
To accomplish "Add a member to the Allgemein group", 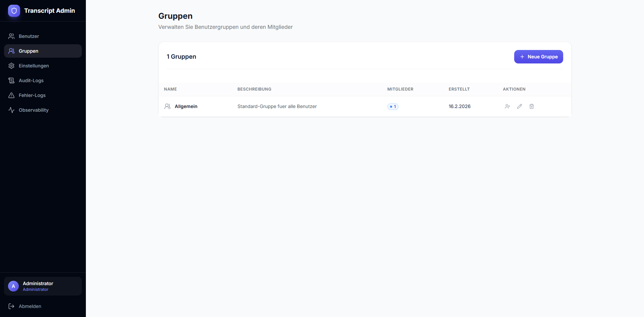I will 507,106.
